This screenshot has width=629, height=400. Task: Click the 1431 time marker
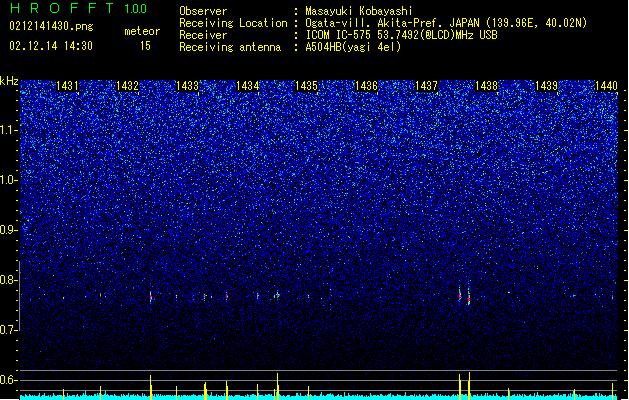(x=67, y=86)
